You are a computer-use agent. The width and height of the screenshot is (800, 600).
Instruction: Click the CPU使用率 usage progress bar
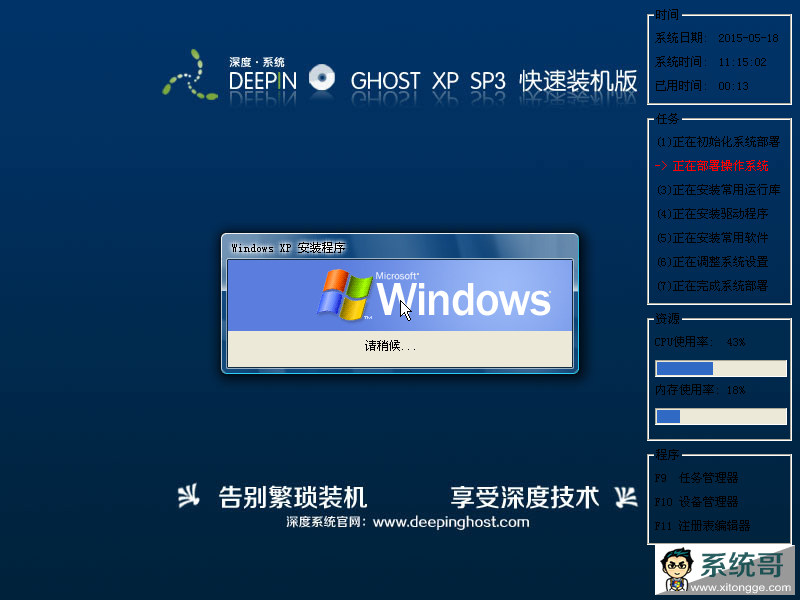(720, 368)
